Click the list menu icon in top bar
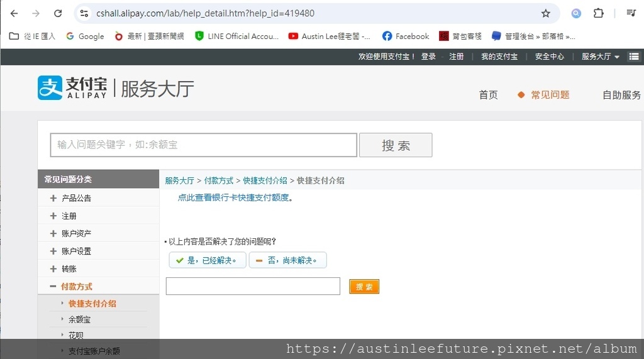 pyautogui.click(x=634, y=57)
